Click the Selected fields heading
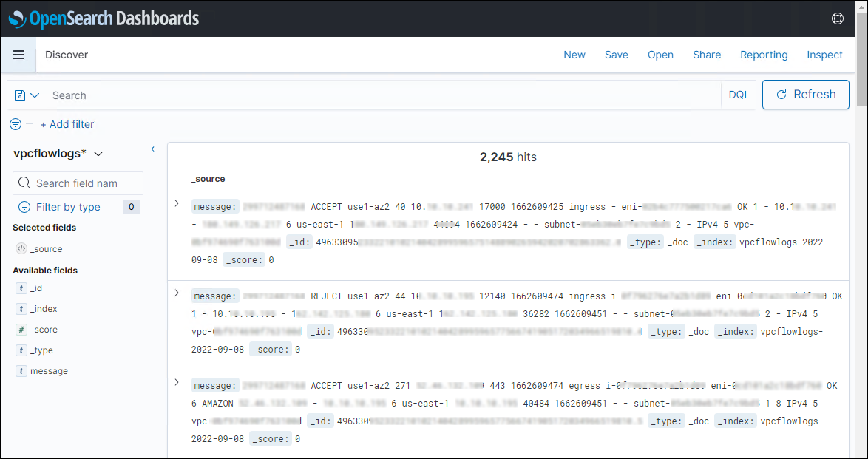 (44, 228)
